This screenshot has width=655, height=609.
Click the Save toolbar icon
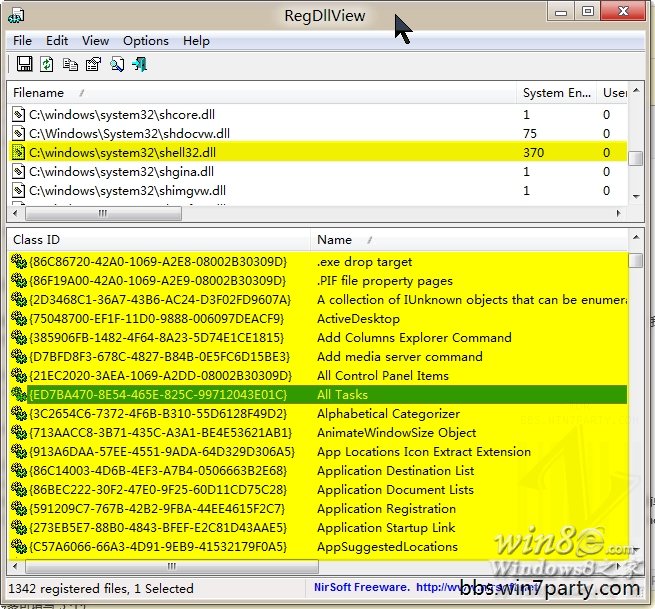point(24,65)
